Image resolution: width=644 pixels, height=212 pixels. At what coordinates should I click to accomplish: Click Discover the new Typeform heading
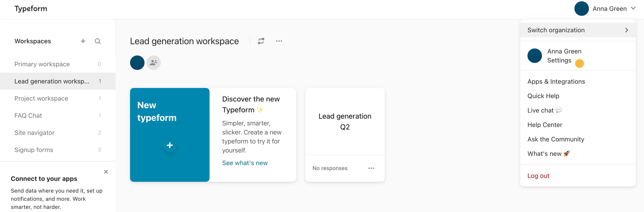251,104
